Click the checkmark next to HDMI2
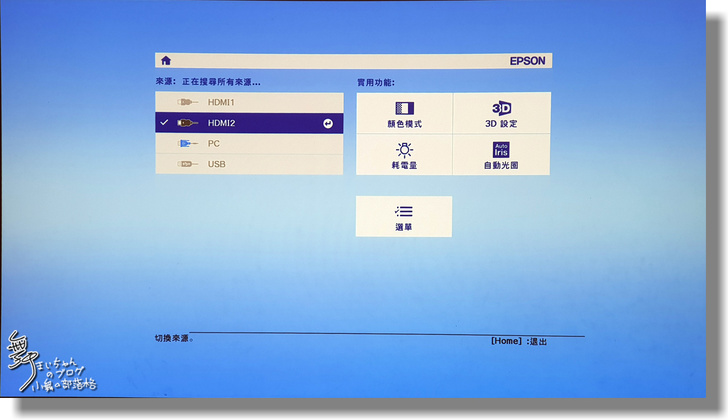Image resolution: width=728 pixels, height=420 pixels. click(x=164, y=123)
